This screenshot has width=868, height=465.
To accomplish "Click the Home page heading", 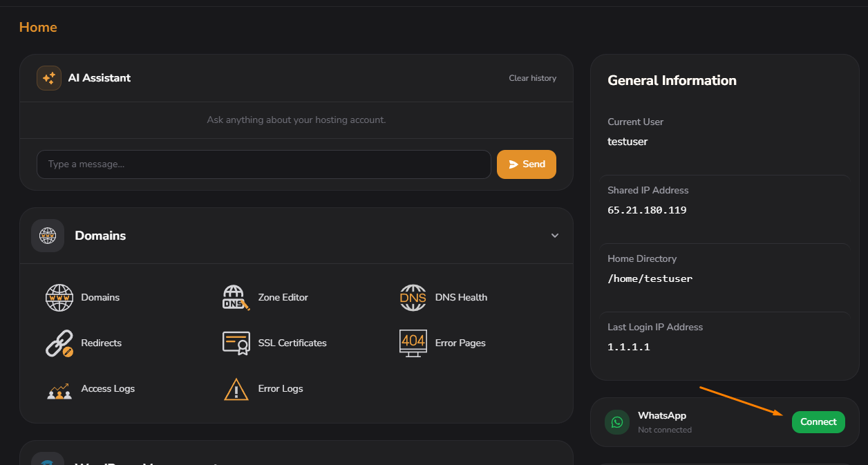I will point(38,27).
